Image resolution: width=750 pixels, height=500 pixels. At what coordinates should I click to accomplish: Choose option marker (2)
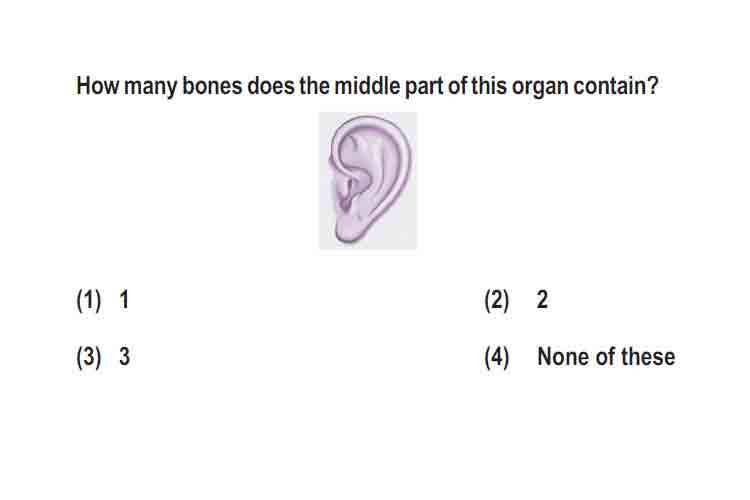point(496,300)
